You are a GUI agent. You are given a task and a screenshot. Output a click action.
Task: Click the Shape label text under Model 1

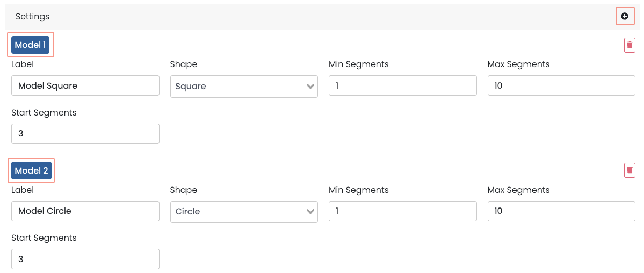point(183,64)
